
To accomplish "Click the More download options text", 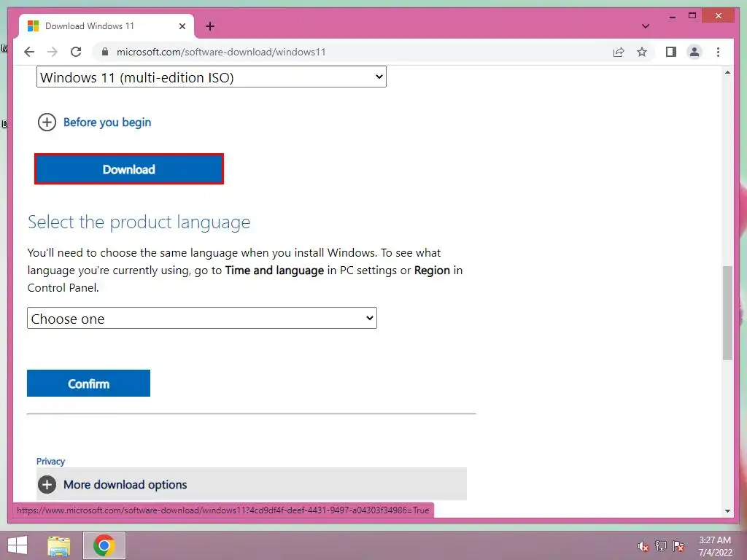I will pos(125,485).
